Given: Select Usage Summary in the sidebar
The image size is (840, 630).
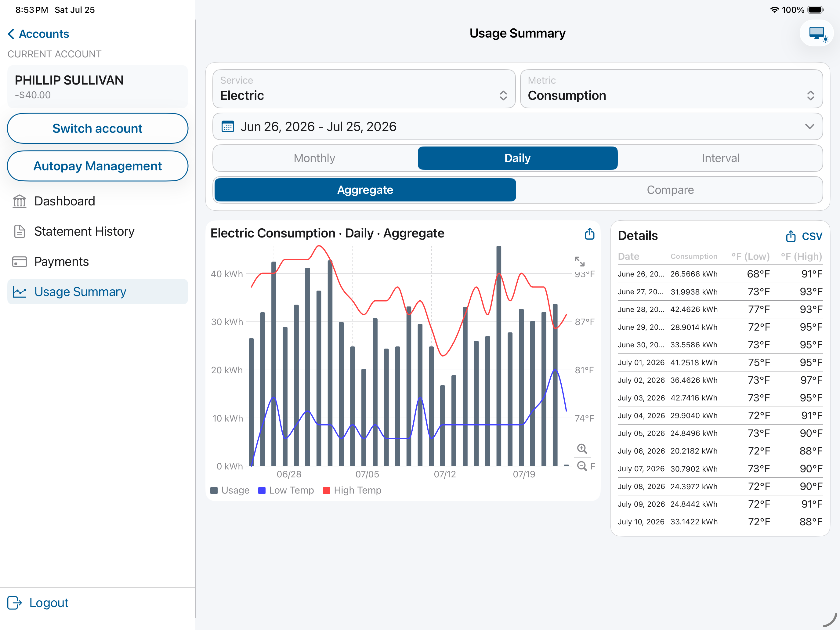Looking at the screenshot, I should click(98, 291).
